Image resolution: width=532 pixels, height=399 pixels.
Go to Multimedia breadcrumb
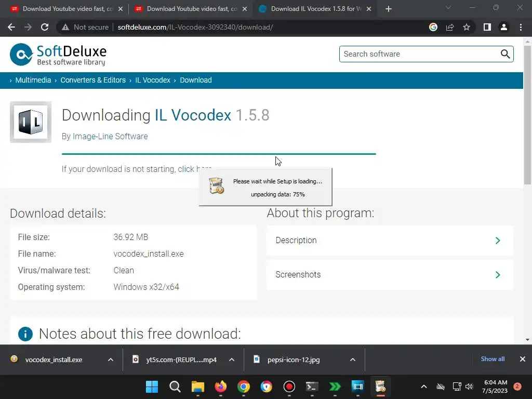33,80
